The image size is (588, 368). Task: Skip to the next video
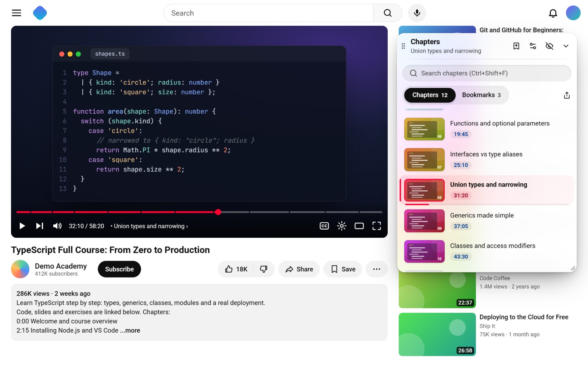coord(40,226)
